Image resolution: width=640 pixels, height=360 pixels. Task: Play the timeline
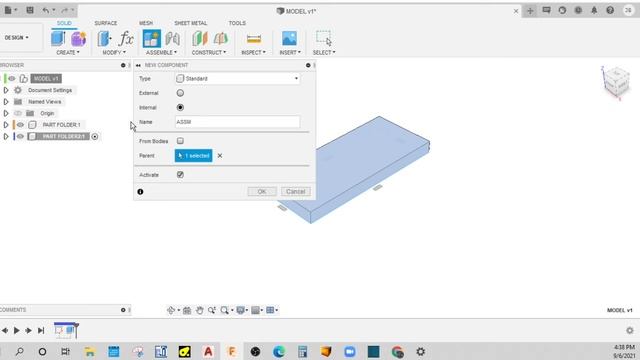tap(17, 330)
